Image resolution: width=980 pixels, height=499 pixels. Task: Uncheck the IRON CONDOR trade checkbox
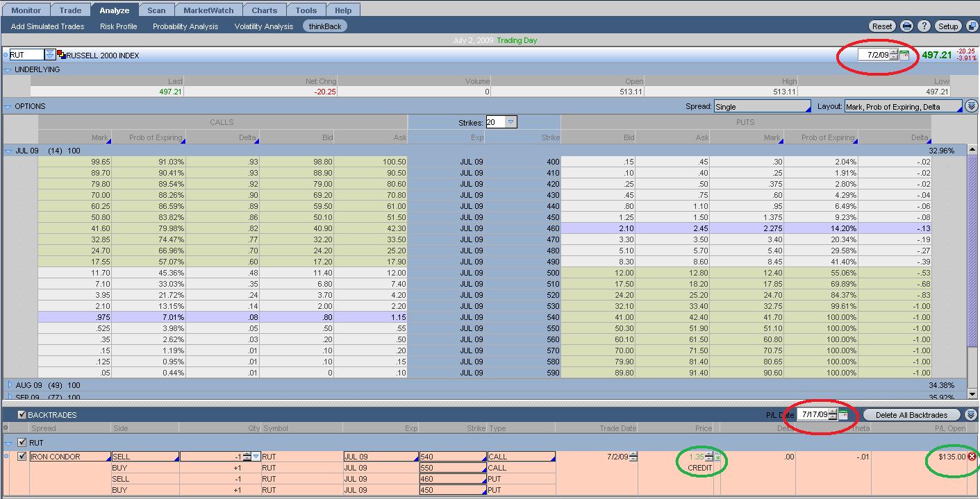[22, 457]
